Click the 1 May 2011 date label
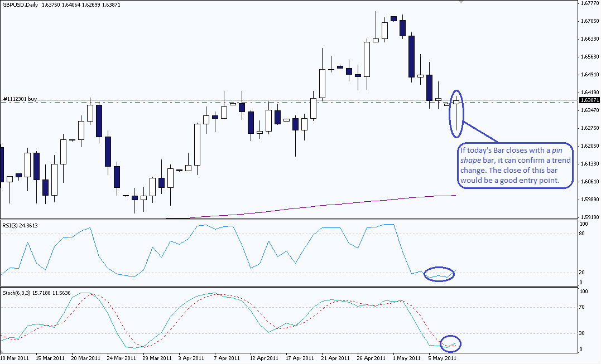 pyautogui.click(x=407, y=358)
